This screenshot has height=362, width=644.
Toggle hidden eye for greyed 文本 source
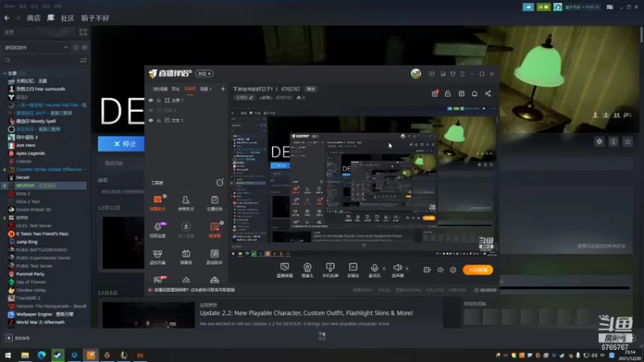point(151,110)
